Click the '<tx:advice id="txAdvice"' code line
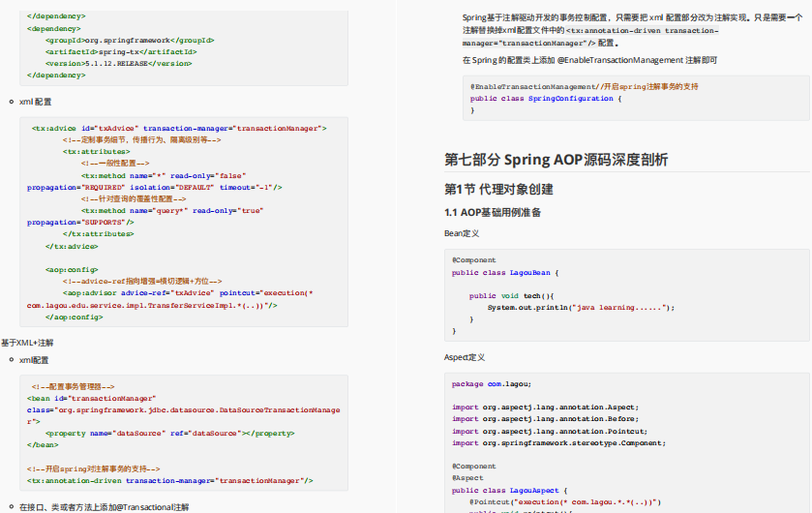The height and width of the screenshot is (513, 812). (179, 128)
